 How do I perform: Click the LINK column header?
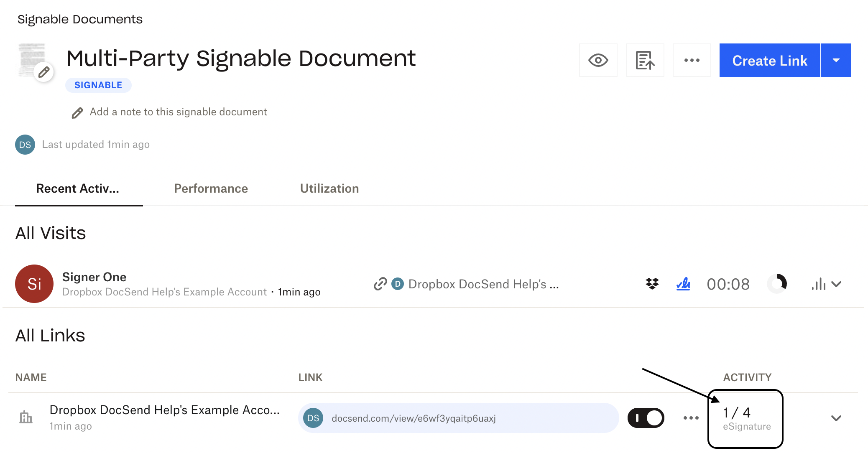point(310,377)
